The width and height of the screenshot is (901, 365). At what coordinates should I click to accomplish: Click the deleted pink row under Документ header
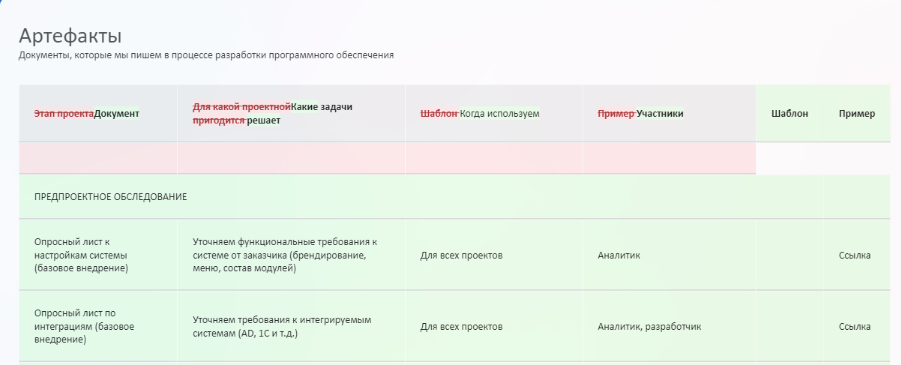[387, 158]
